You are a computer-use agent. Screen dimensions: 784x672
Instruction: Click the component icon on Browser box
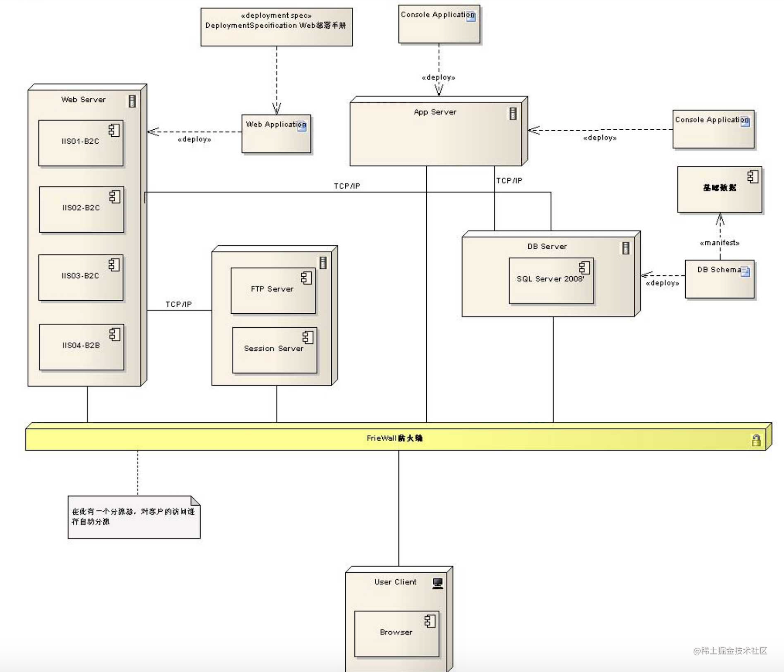[430, 621]
